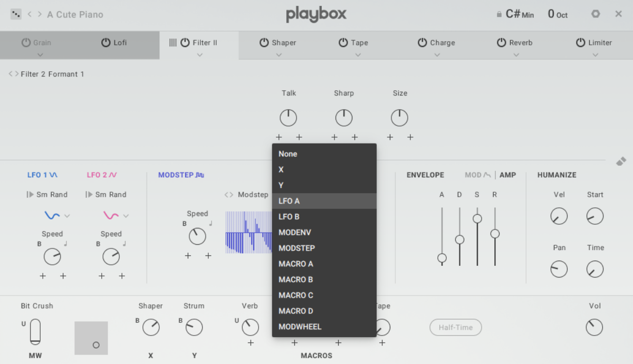Adjust envelope Decay slider
633x364 pixels.
pos(459,236)
